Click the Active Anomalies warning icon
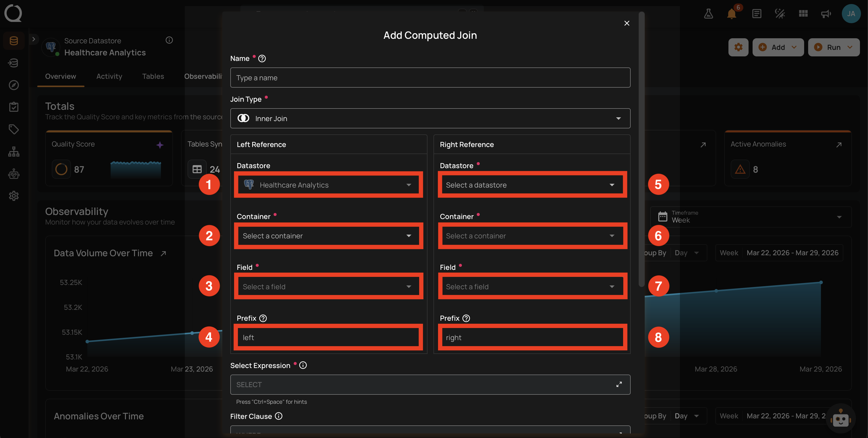868x438 pixels. [740, 169]
